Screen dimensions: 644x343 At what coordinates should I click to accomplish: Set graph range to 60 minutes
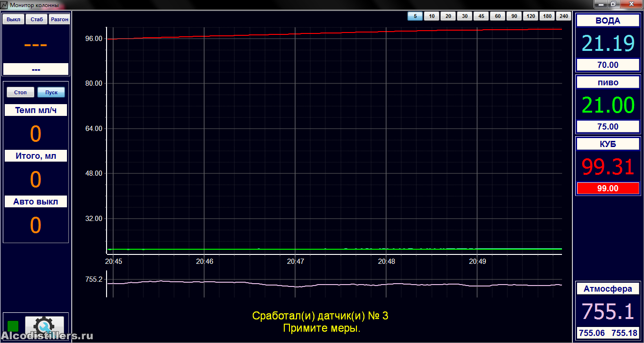click(497, 16)
